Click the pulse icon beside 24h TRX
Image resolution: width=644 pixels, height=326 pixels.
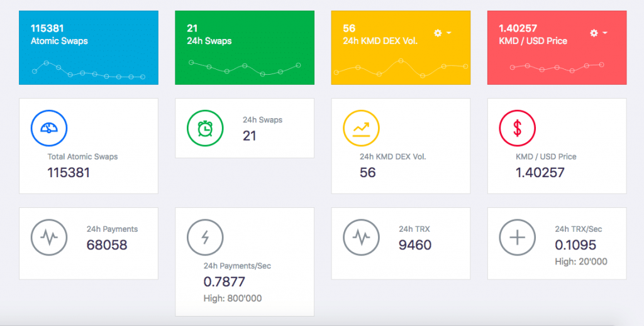click(361, 237)
